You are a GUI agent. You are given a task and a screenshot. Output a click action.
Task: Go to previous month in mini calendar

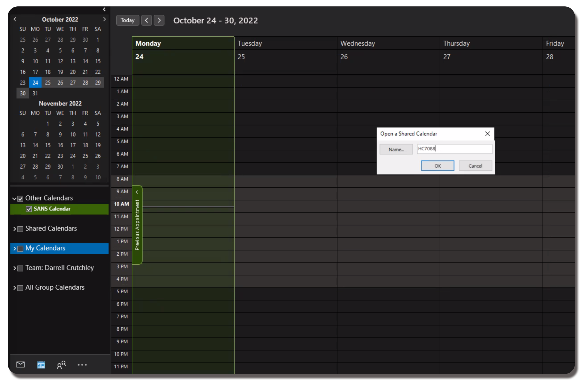click(x=15, y=19)
